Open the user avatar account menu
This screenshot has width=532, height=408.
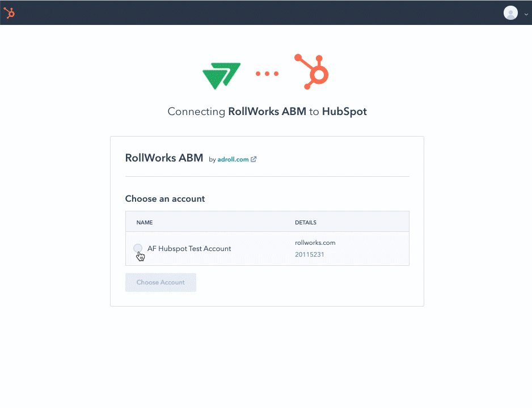pos(510,13)
